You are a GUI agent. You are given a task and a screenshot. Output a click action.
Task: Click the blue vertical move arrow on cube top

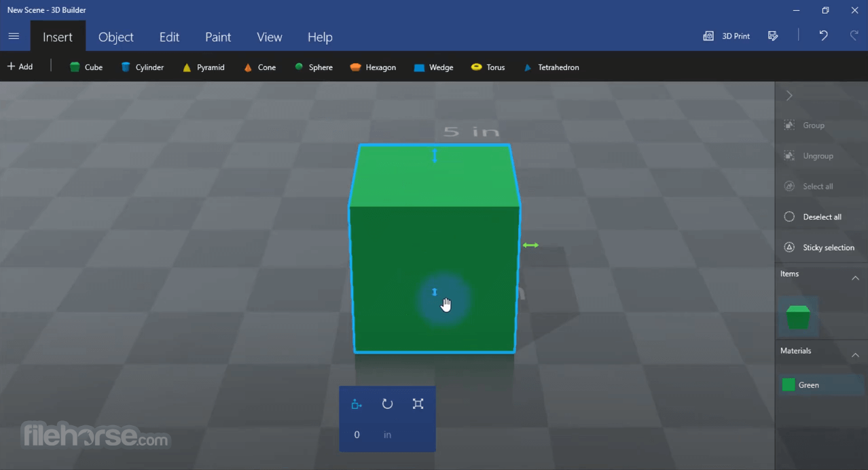(435, 156)
